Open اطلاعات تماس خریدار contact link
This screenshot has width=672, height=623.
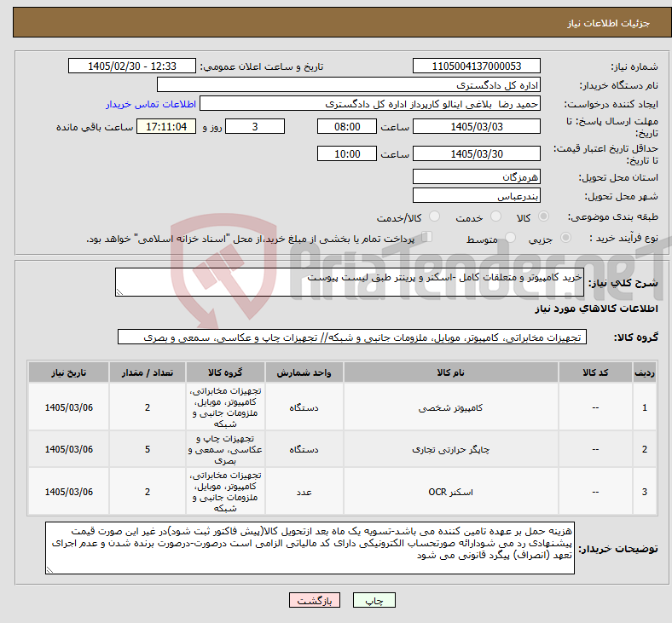(151, 104)
